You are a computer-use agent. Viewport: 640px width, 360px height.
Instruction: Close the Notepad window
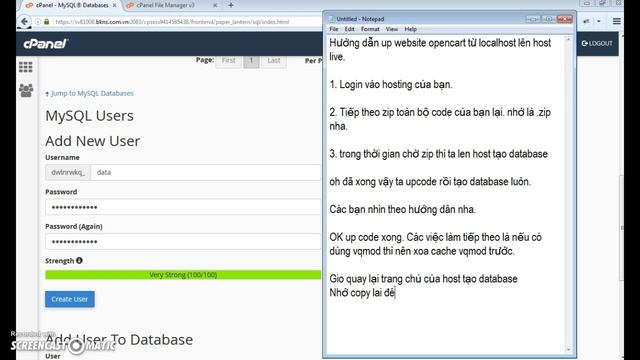(565, 19)
